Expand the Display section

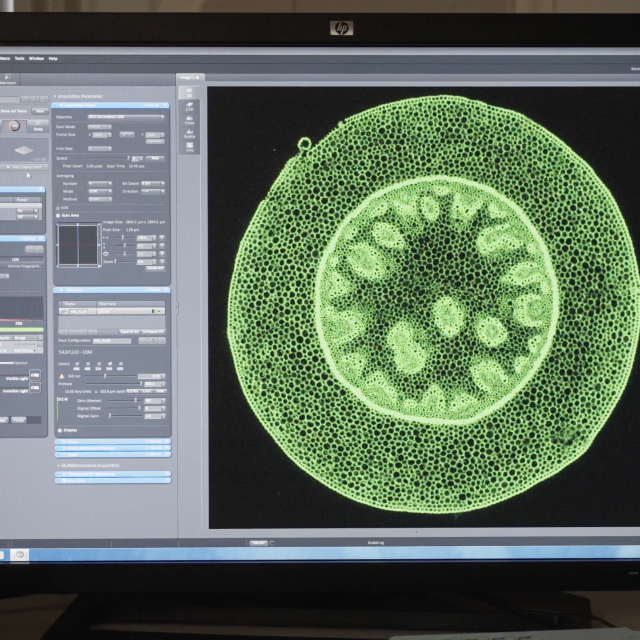click(60, 430)
